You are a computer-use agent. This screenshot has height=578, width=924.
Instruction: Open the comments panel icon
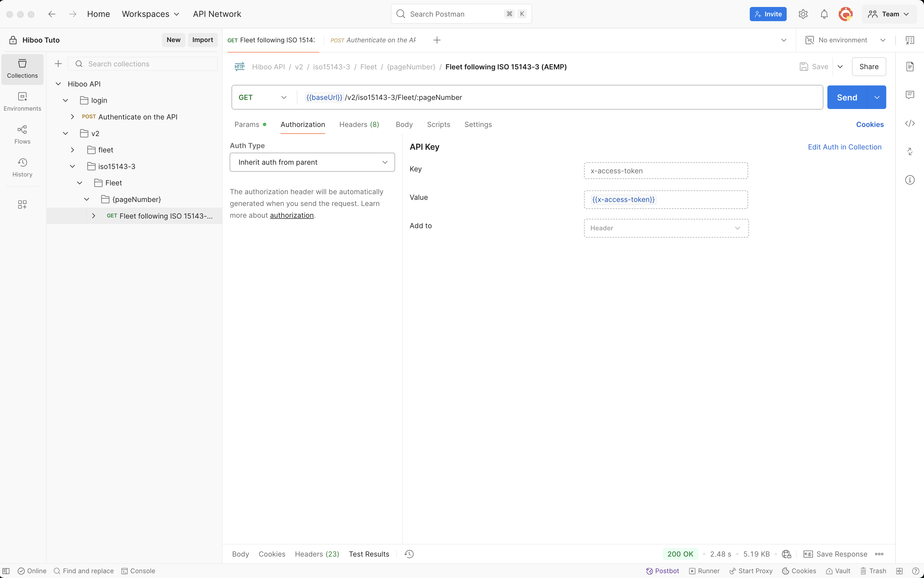[x=910, y=95]
